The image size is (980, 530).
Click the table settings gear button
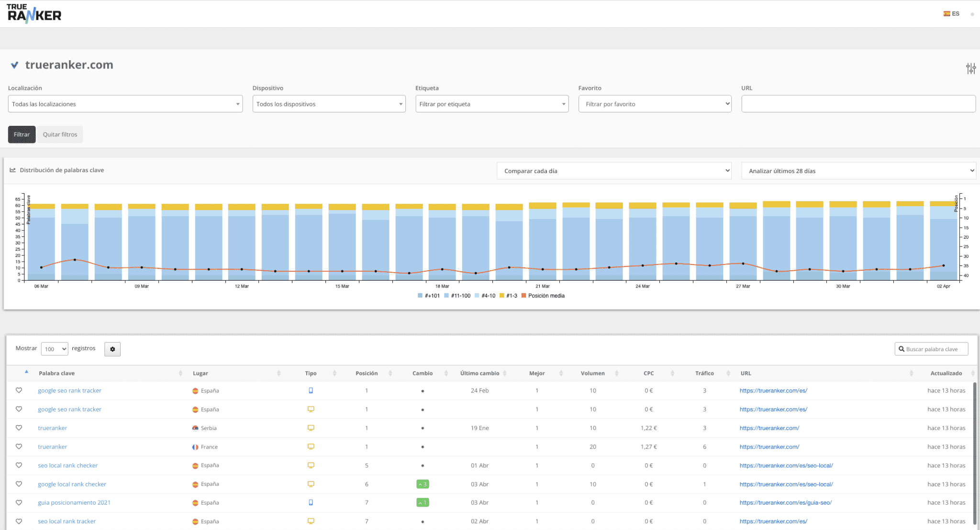[112, 349]
